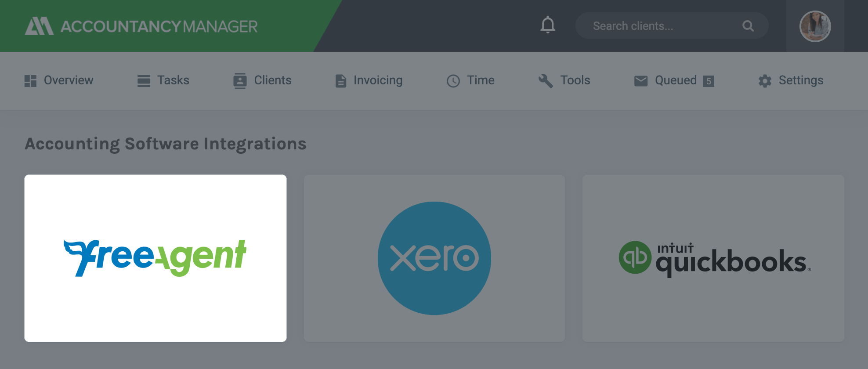The image size is (868, 369).
Task: Click the Tasks list icon
Action: tap(144, 81)
